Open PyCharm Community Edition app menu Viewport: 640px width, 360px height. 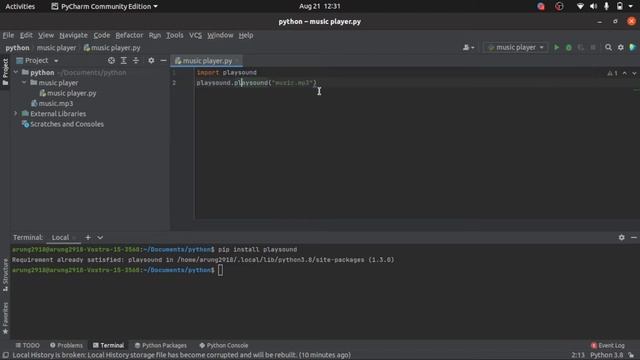[104, 7]
